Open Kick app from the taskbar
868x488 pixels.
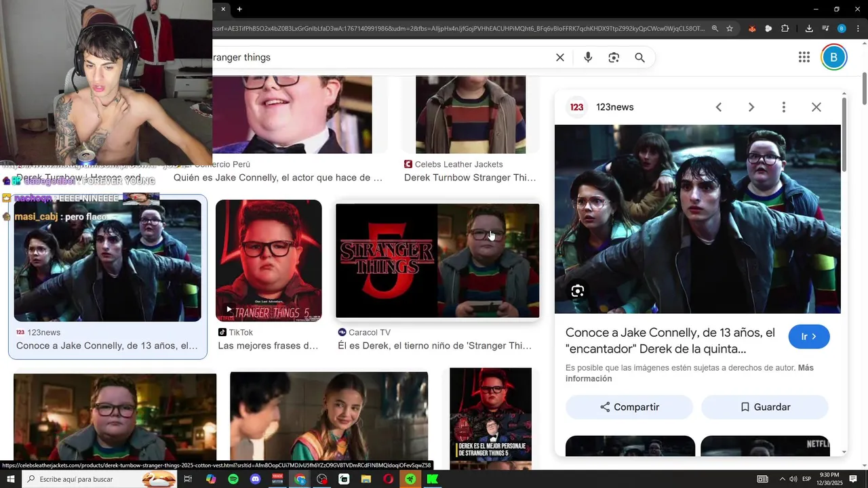point(433,479)
